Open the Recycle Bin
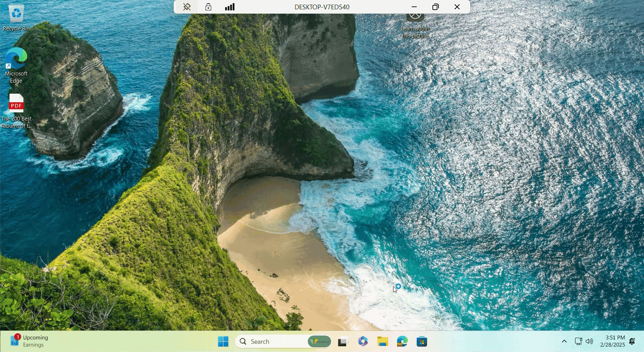 16,16
